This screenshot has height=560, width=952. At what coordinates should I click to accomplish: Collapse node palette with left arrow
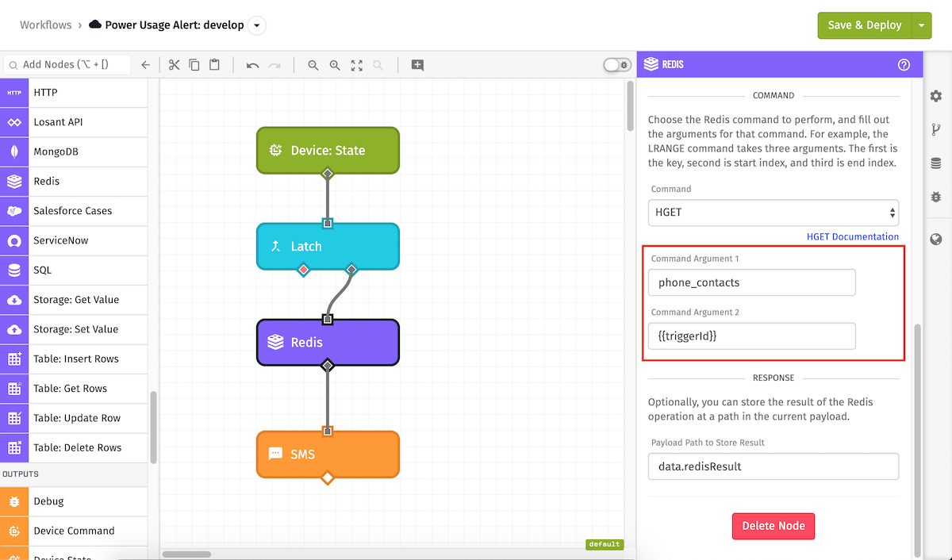145,65
